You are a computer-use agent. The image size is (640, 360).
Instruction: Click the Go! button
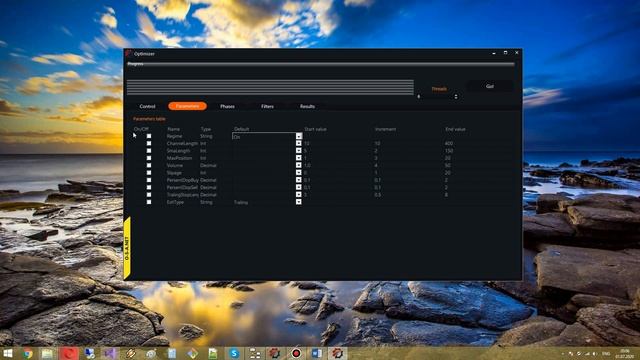pos(490,86)
